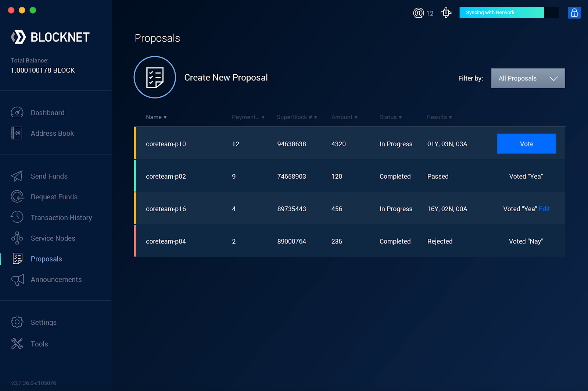Click the Passed result for coreteam-p02
The image size is (588, 391).
tap(438, 177)
